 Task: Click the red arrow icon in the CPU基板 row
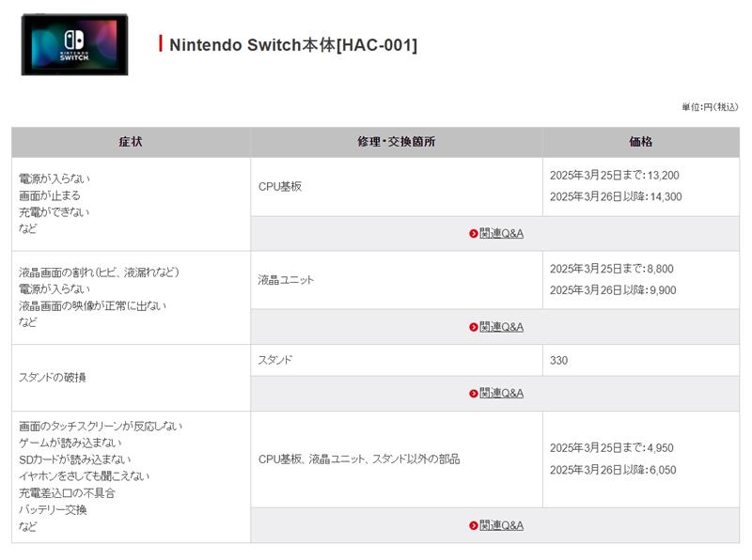pos(473,234)
